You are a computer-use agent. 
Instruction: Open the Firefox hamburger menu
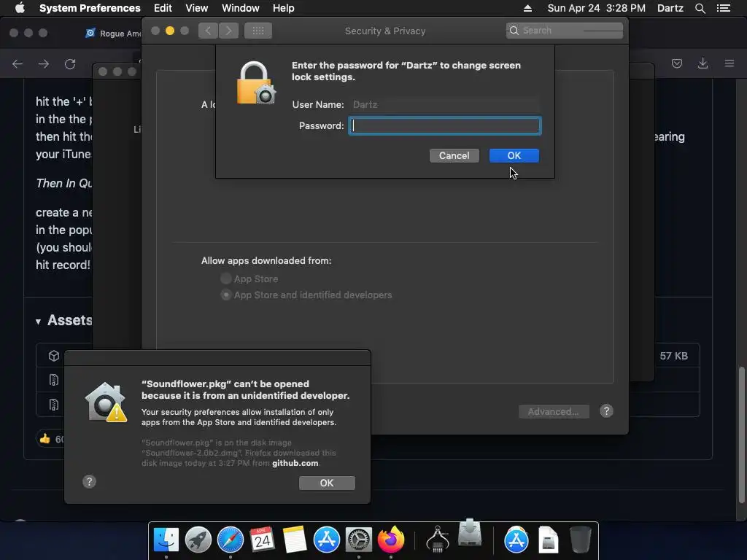click(729, 63)
